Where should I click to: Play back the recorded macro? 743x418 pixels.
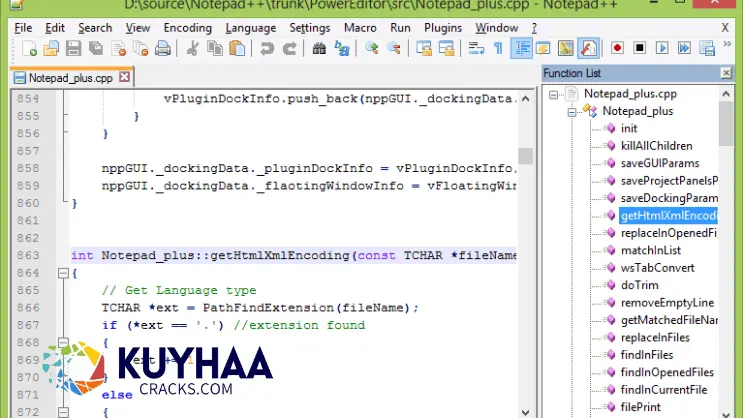662,48
